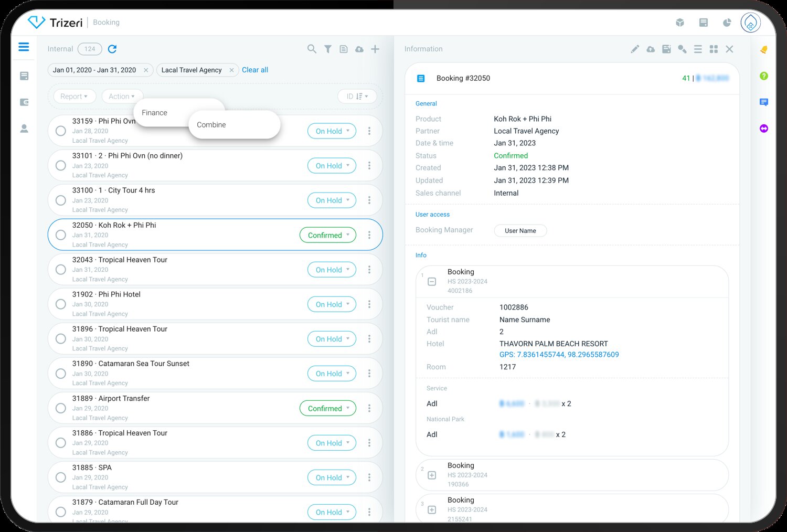
Task: Open the hotel GPS coordinates link
Action: click(559, 355)
